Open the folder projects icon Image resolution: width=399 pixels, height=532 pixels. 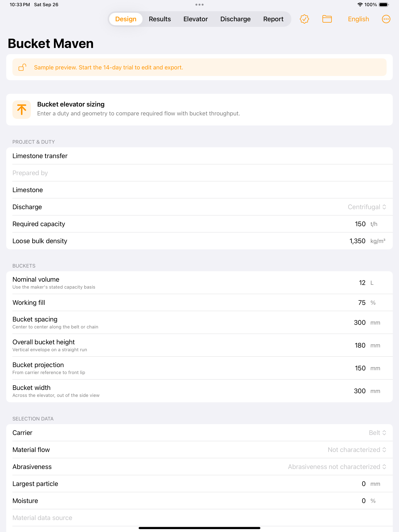327,19
